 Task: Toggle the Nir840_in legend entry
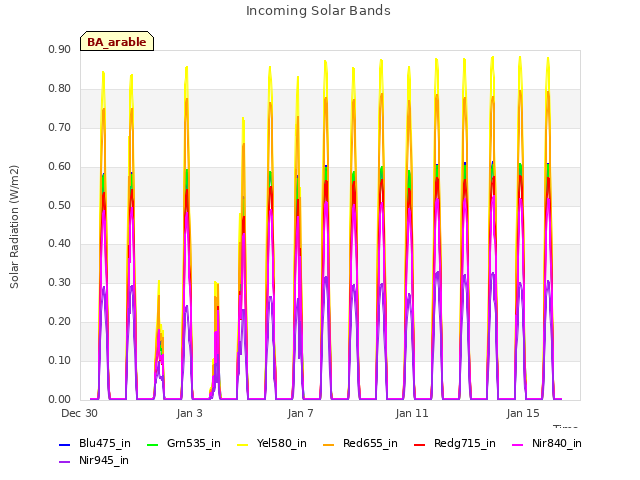pyautogui.click(x=547, y=443)
